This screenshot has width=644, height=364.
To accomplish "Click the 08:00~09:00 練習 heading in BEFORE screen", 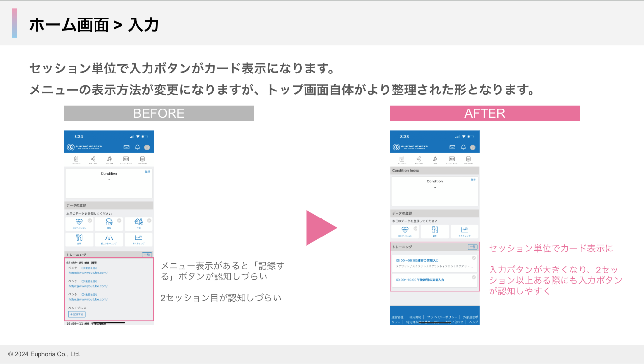I will pos(82,262).
